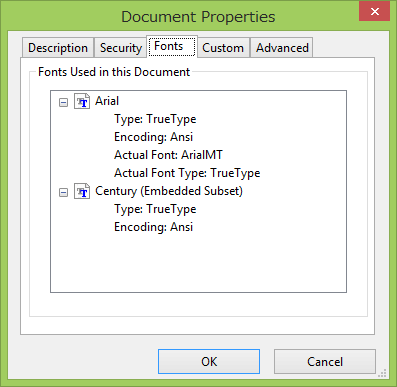Click the dialog resize grip corner
This screenshot has width=397, height=387.
pos(382,373)
